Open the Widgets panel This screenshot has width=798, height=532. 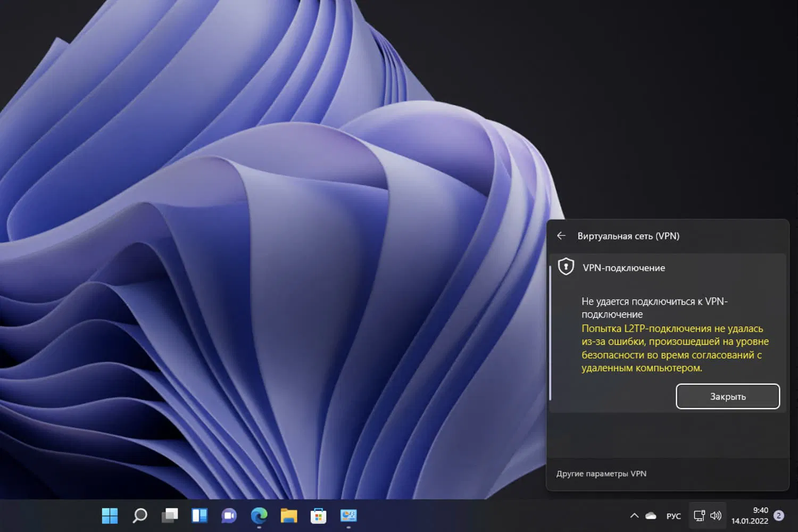(x=199, y=516)
